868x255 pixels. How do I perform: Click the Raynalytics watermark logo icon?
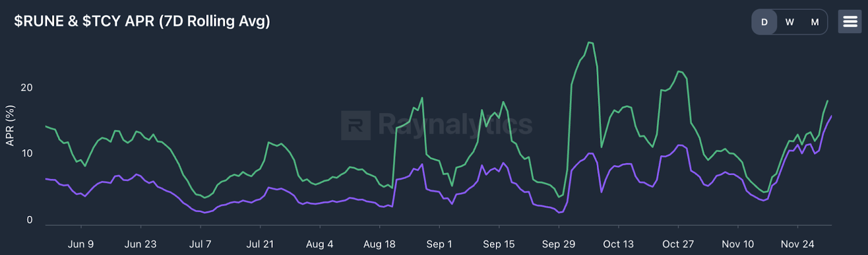(356, 125)
